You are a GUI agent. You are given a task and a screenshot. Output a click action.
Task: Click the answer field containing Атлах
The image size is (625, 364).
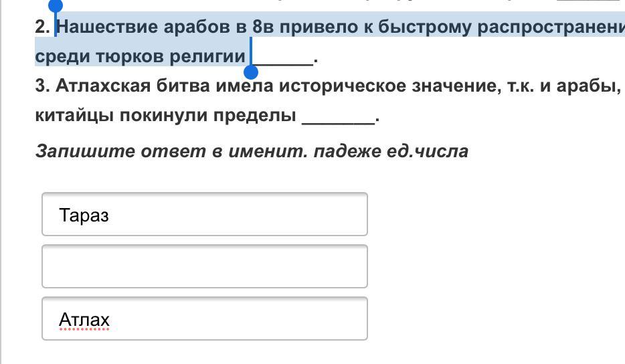pos(204,318)
